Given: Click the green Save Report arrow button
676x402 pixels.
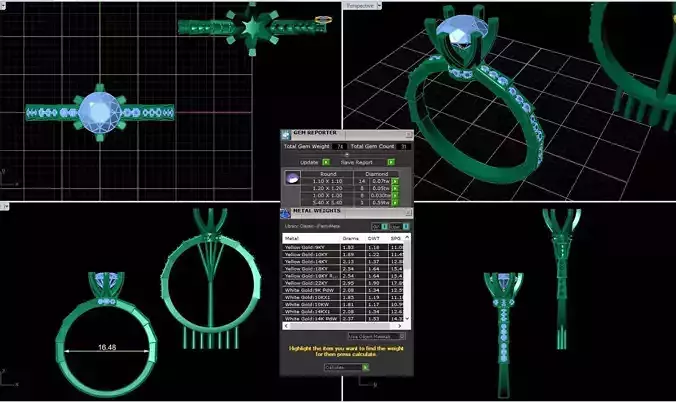Looking at the screenshot, I should tap(391, 162).
